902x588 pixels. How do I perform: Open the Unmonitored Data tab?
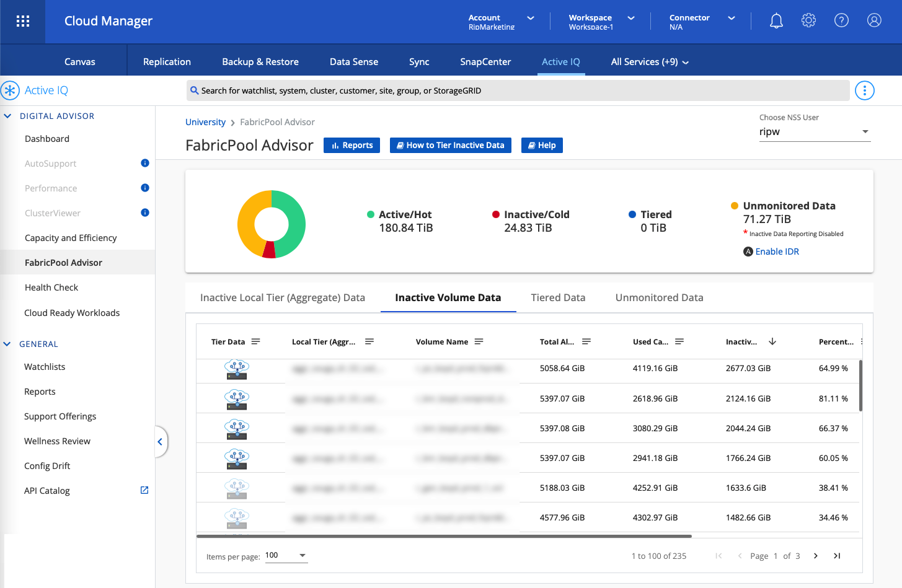[x=659, y=298]
